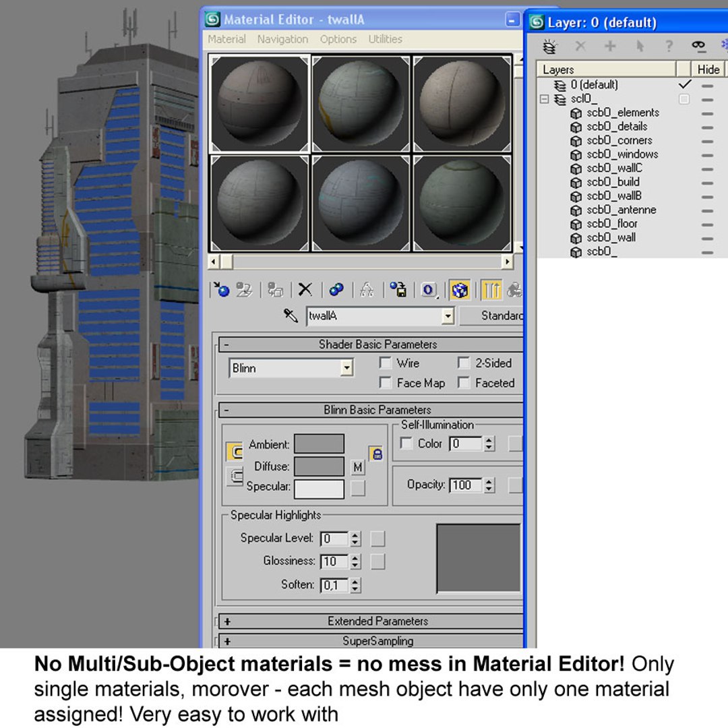
Task: Click the Make Material Copy icon
Action: [336, 290]
